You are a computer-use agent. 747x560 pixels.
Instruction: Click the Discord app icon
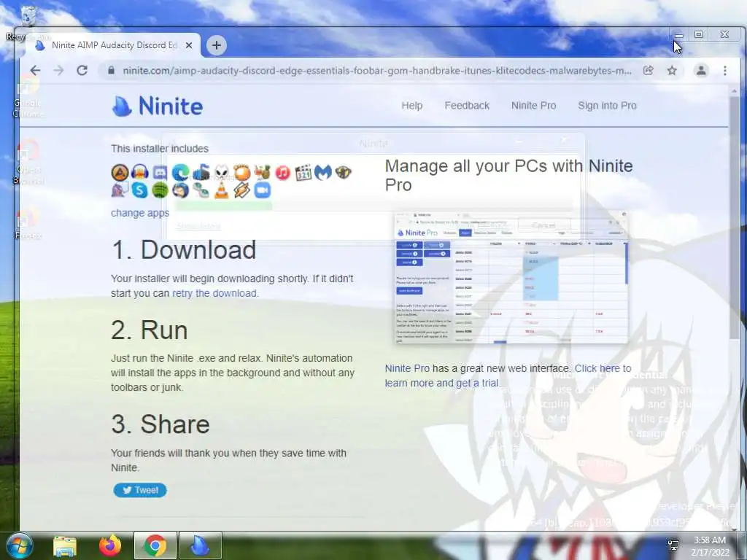(x=160, y=172)
